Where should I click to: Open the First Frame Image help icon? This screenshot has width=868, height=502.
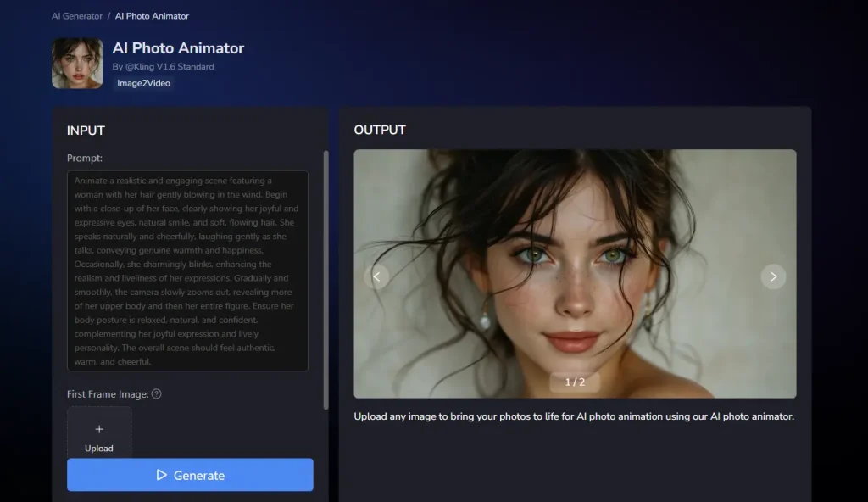tap(156, 394)
